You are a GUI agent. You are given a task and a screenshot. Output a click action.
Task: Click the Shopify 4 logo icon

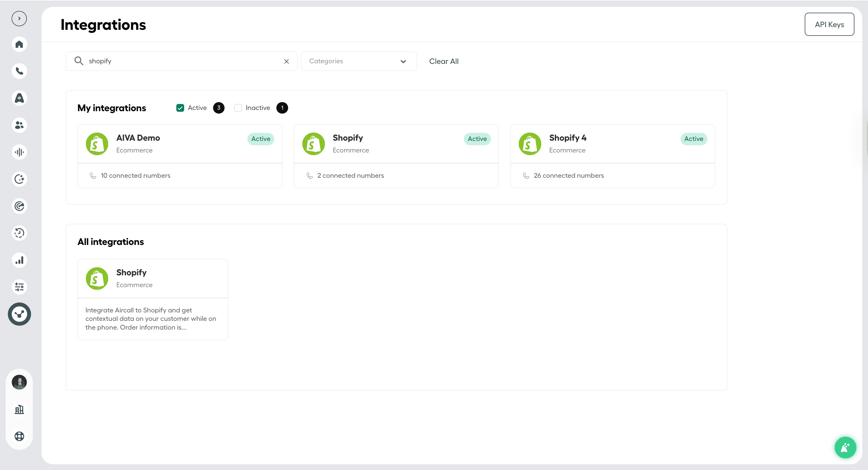point(530,144)
